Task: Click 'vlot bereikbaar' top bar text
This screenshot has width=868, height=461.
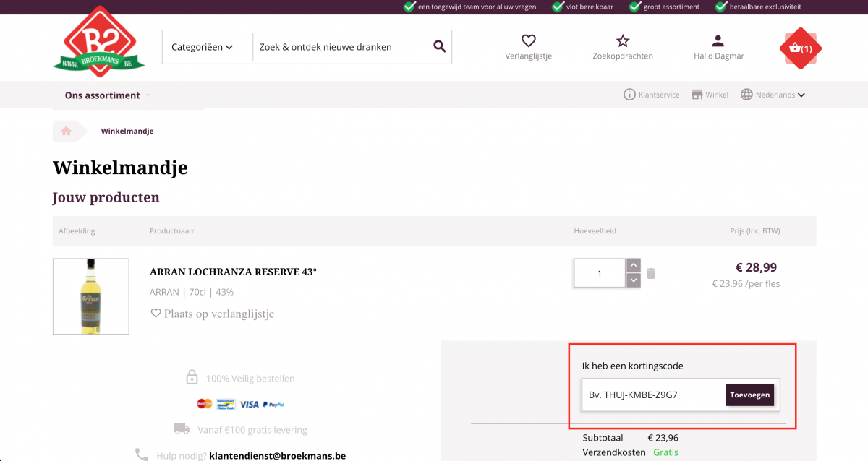Action: point(591,7)
